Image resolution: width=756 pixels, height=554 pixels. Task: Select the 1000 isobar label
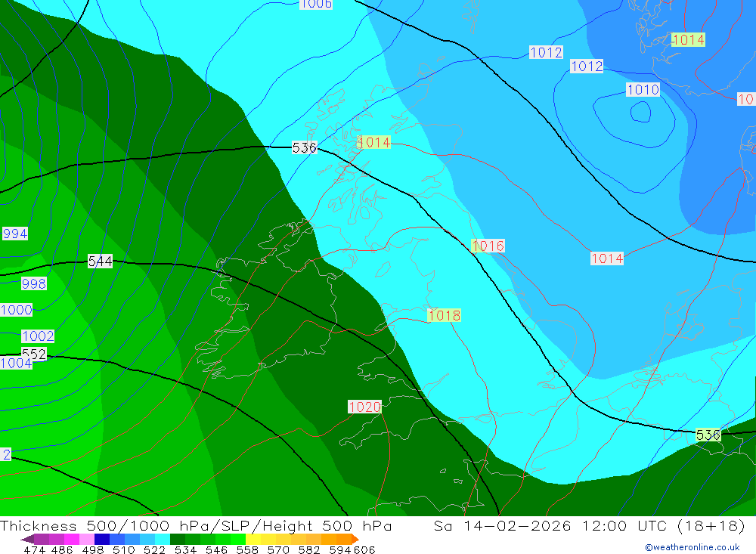[17, 310]
